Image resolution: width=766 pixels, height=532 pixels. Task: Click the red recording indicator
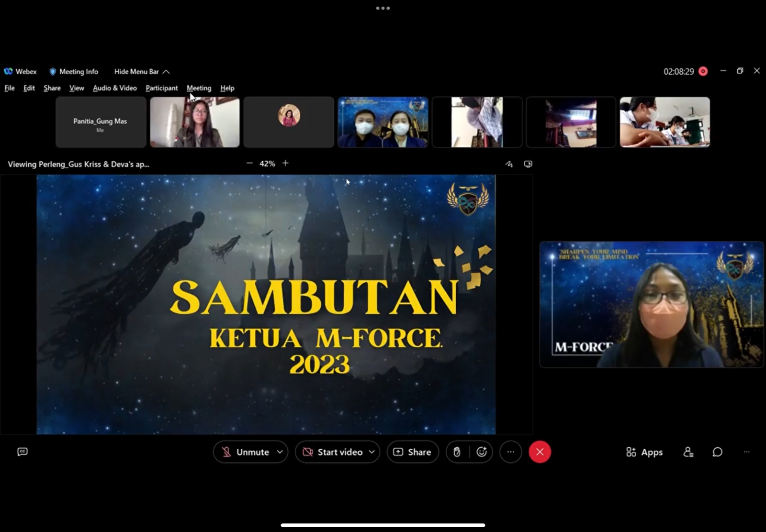703,71
